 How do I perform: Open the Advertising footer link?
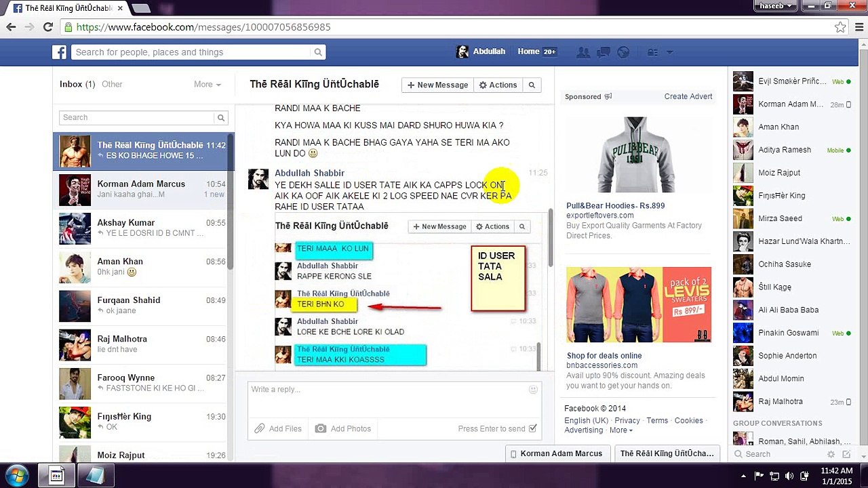coord(584,430)
